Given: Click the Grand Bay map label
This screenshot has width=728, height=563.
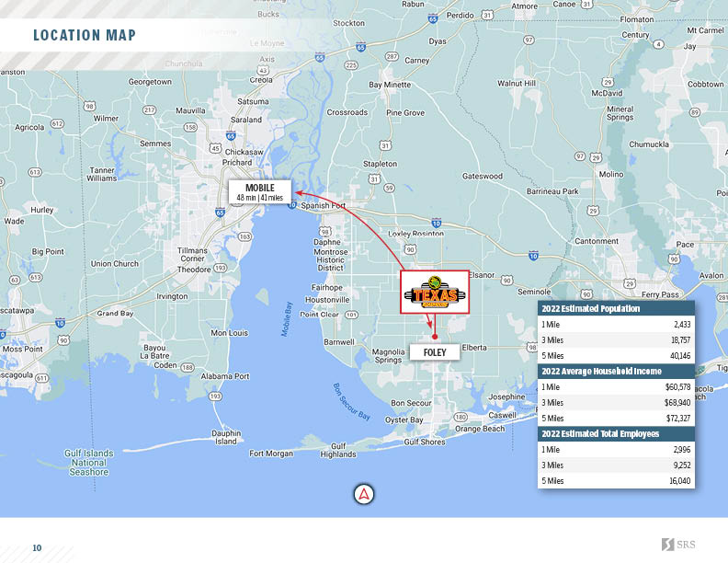Looking at the screenshot, I should (115, 314).
